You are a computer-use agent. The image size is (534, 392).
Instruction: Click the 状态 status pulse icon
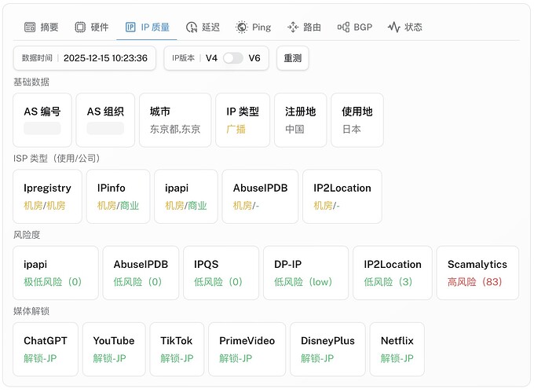[x=394, y=27]
